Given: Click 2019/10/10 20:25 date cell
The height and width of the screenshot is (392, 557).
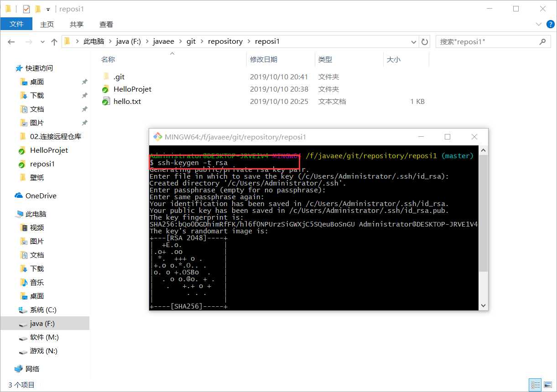Looking at the screenshot, I should tap(279, 101).
